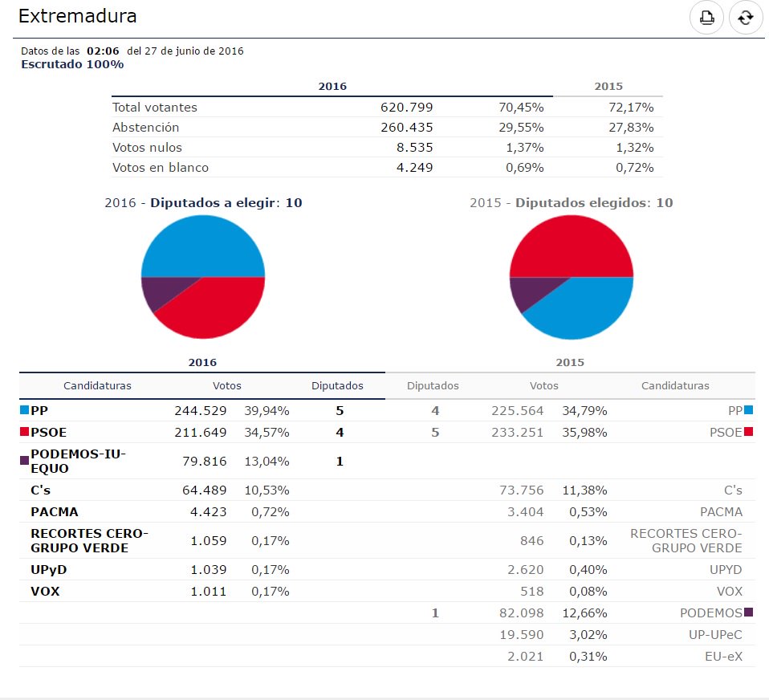Viewport: 769px width, 700px height.
Task: Click the abstention value '260.435'
Action: coord(406,128)
